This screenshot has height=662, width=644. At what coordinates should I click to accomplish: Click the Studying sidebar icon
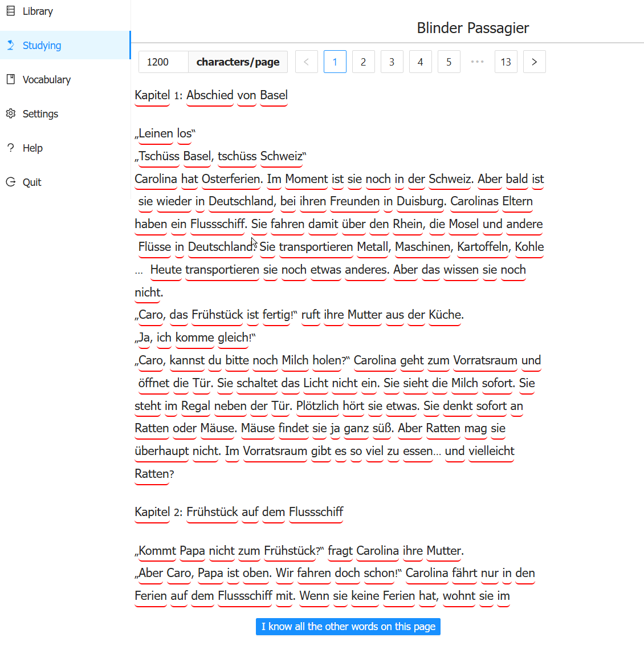coord(11,45)
